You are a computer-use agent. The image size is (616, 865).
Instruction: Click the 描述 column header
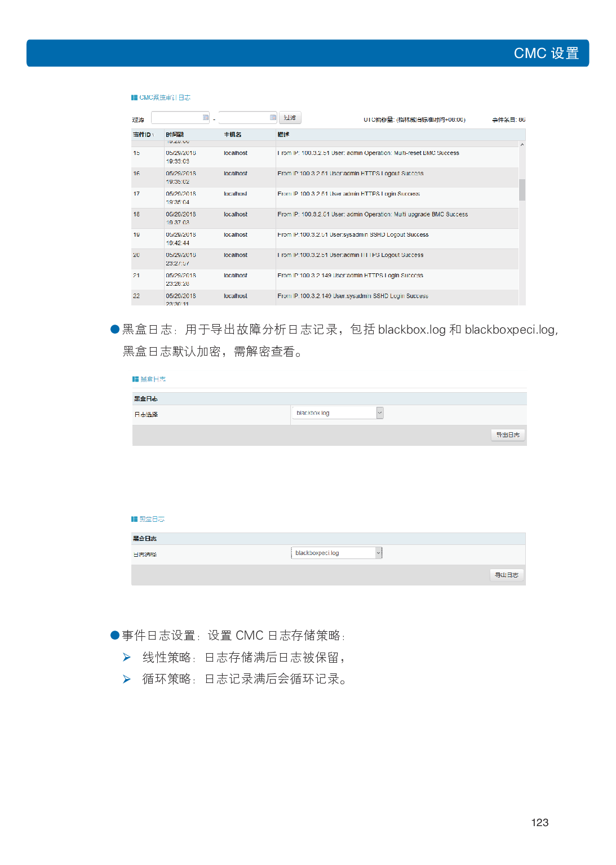click(283, 135)
